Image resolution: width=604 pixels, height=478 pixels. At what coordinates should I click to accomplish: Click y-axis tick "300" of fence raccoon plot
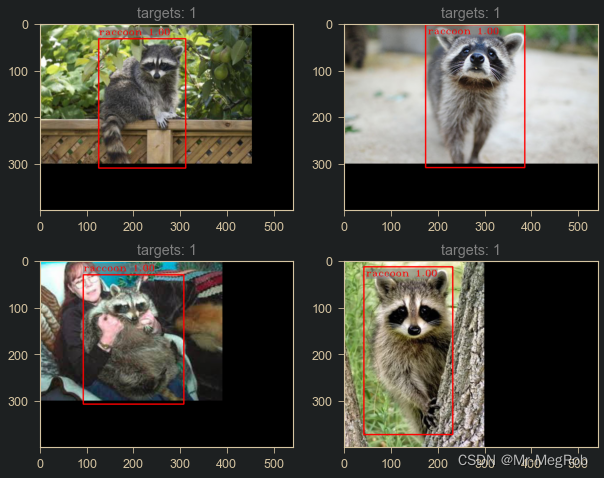pyautogui.click(x=18, y=165)
